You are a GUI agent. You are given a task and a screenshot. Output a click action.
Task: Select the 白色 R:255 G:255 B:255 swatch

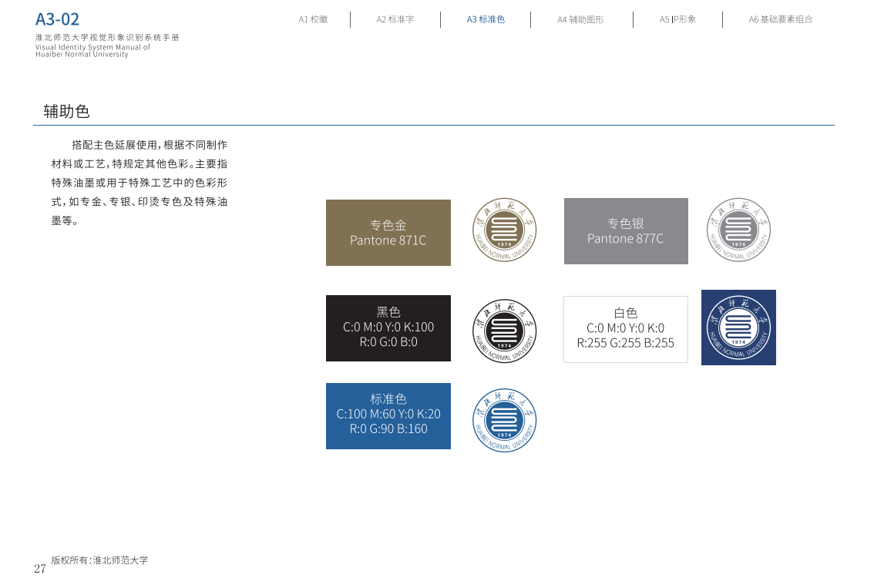click(626, 329)
